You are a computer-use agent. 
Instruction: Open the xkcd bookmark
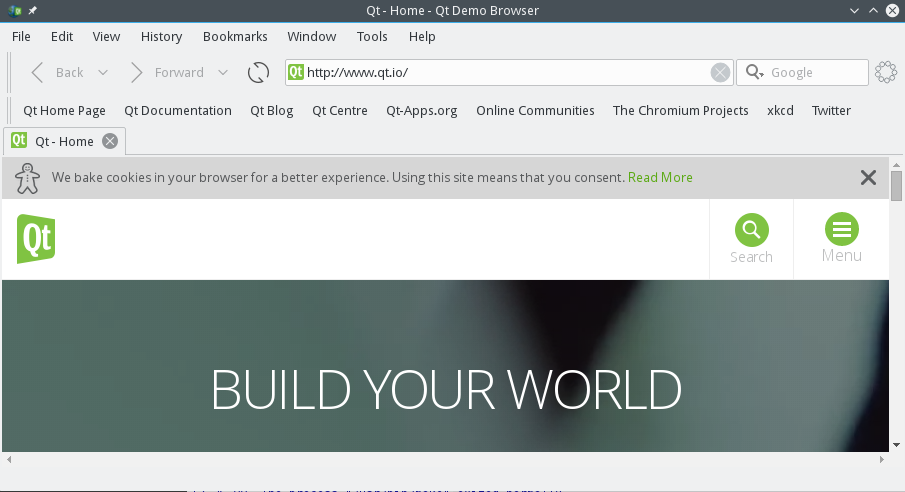pos(780,110)
